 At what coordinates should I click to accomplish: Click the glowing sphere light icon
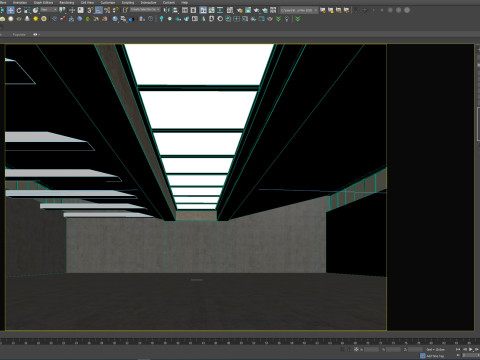pos(11,19)
